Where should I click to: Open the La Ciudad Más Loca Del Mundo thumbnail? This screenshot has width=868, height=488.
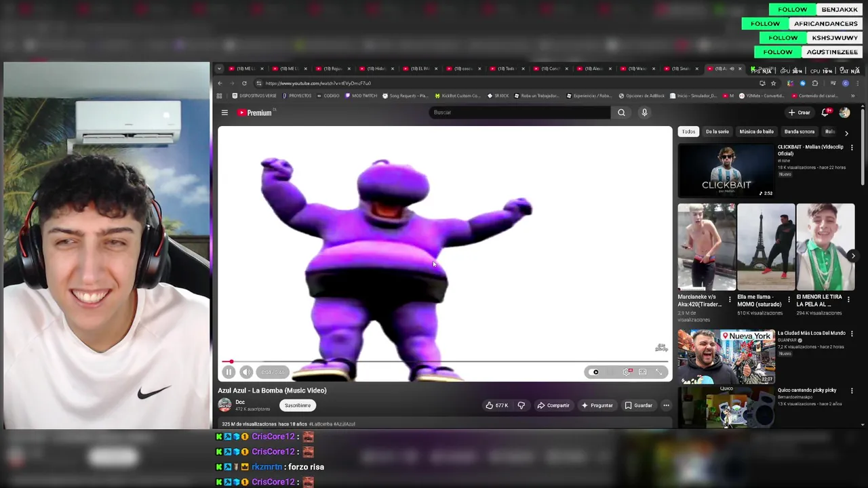tap(726, 357)
